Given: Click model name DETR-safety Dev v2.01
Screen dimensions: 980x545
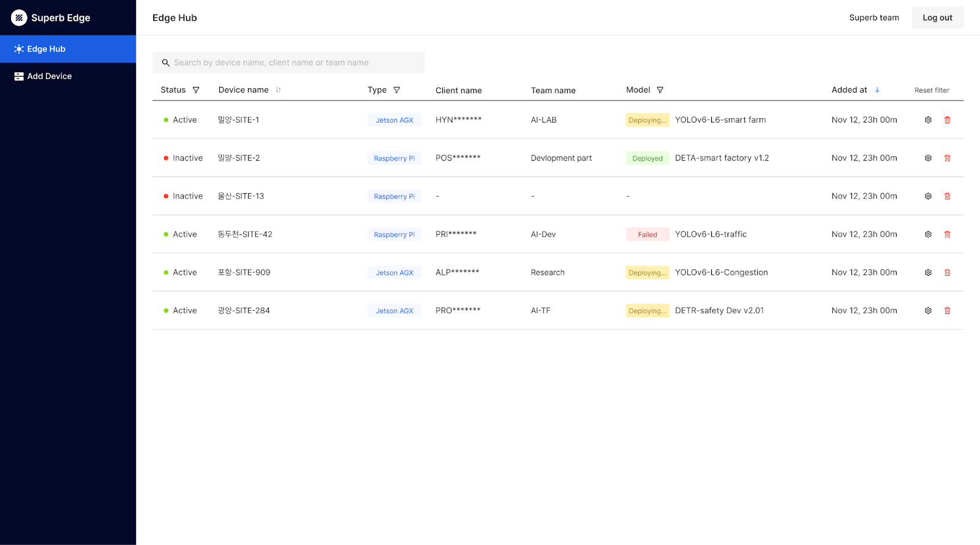Looking at the screenshot, I should click(x=719, y=311).
